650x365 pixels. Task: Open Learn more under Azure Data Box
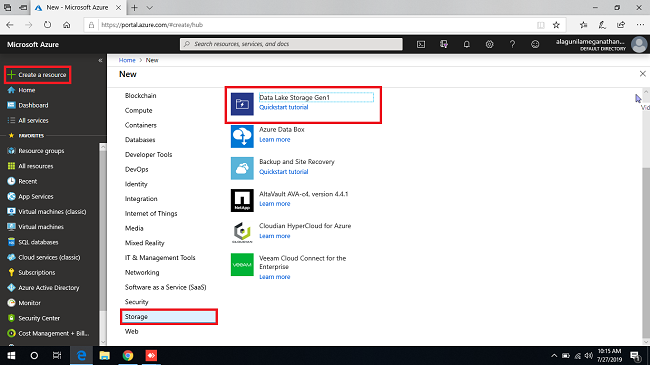point(274,139)
